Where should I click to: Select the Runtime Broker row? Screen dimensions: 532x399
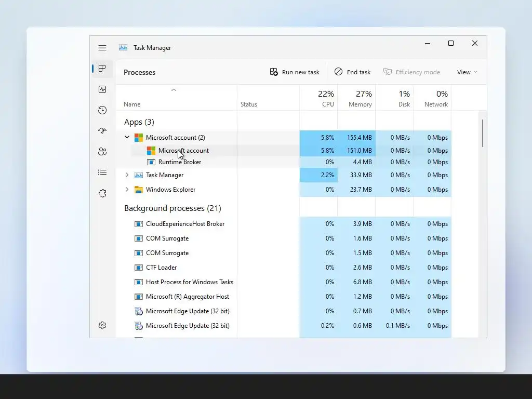pos(283,162)
